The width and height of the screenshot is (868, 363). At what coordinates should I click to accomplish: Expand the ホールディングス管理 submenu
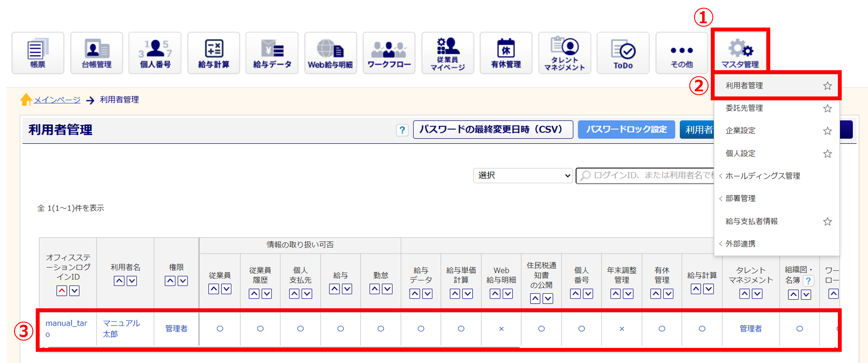(762, 176)
